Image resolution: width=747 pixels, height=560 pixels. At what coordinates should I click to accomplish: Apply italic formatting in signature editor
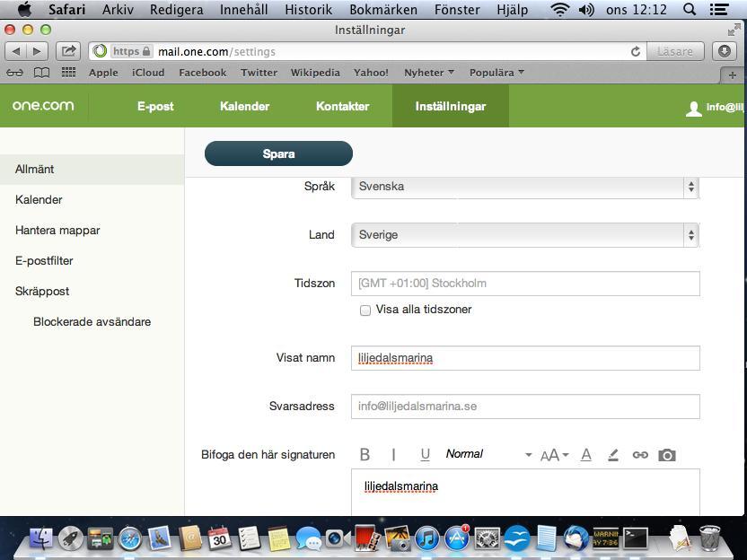pyautogui.click(x=393, y=455)
